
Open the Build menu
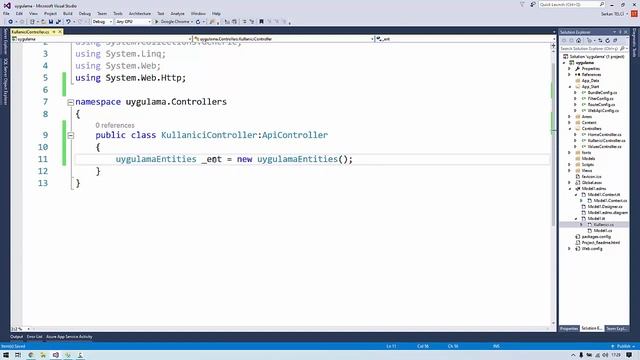[68, 13]
